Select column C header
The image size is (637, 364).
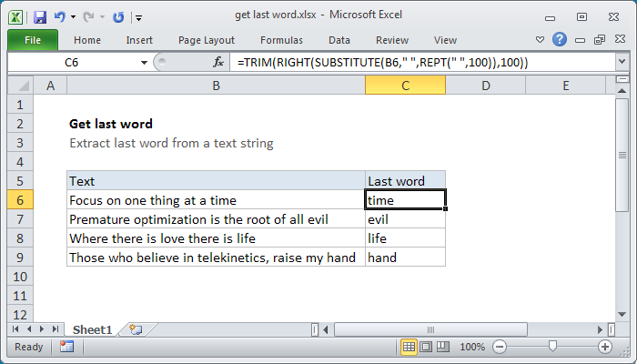click(405, 86)
